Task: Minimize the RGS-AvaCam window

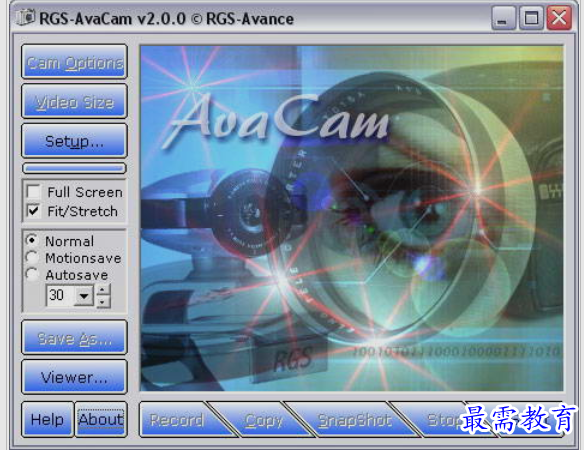Action: (503, 18)
